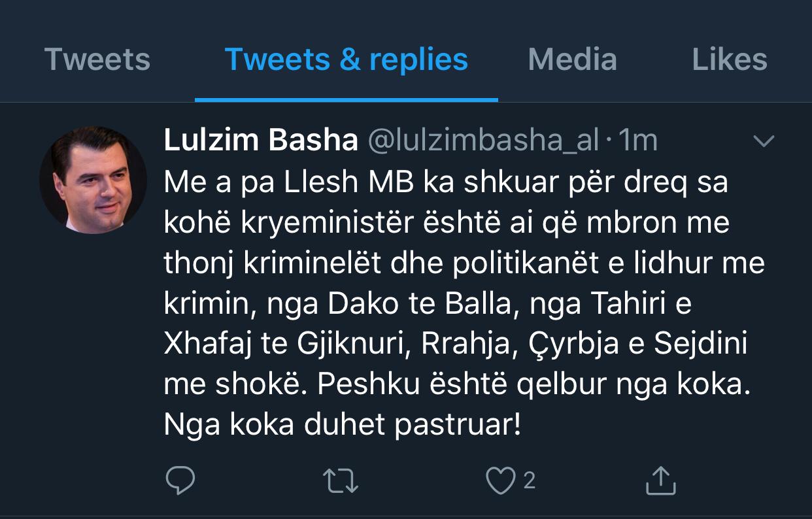
Task: Select the Tweets & replies tab
Action: [x=346, y=60]
